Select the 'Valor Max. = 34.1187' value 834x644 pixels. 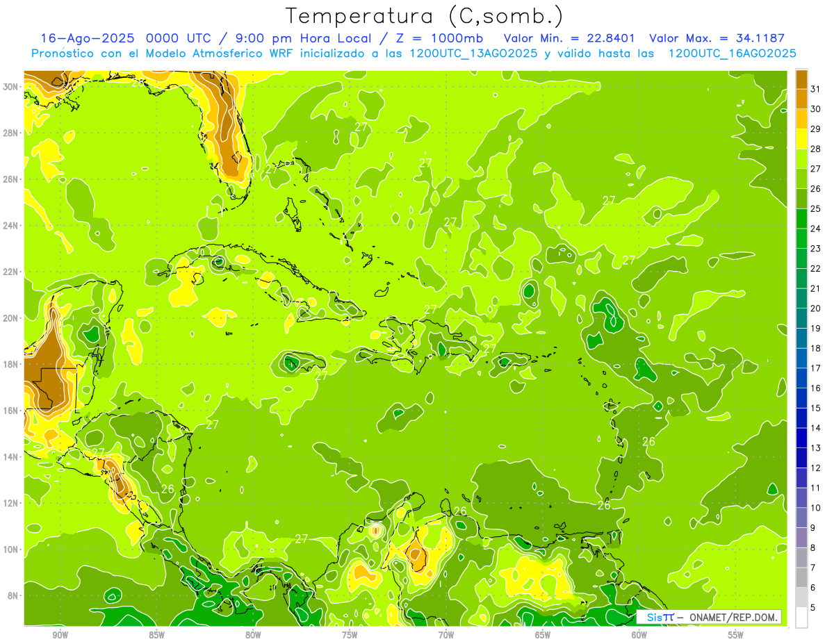(717, 38)
